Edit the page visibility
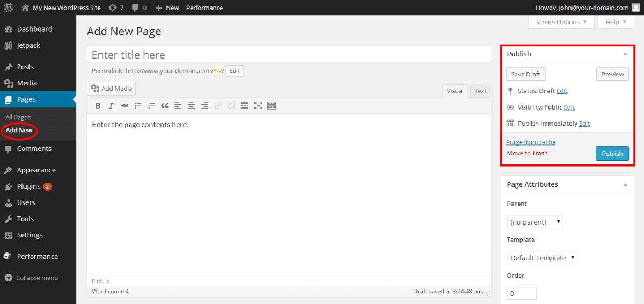 click(569, 107)
